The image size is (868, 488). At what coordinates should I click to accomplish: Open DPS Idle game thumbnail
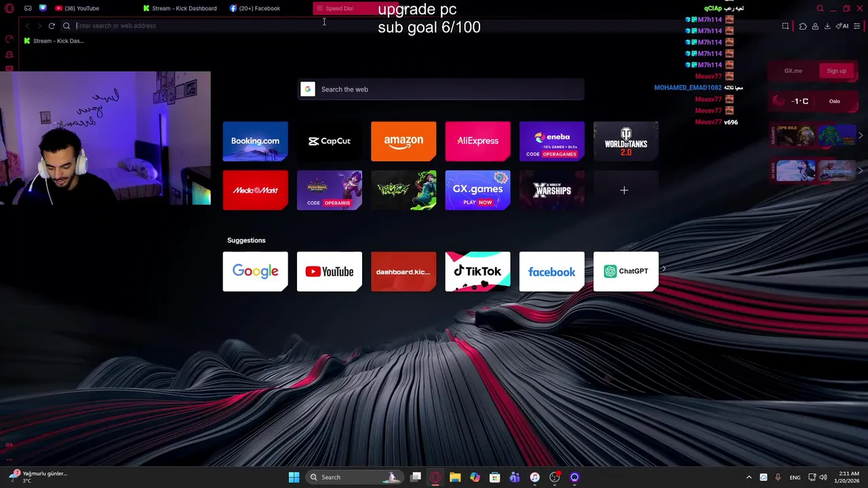pyautogui.click(x=796, y=136)
